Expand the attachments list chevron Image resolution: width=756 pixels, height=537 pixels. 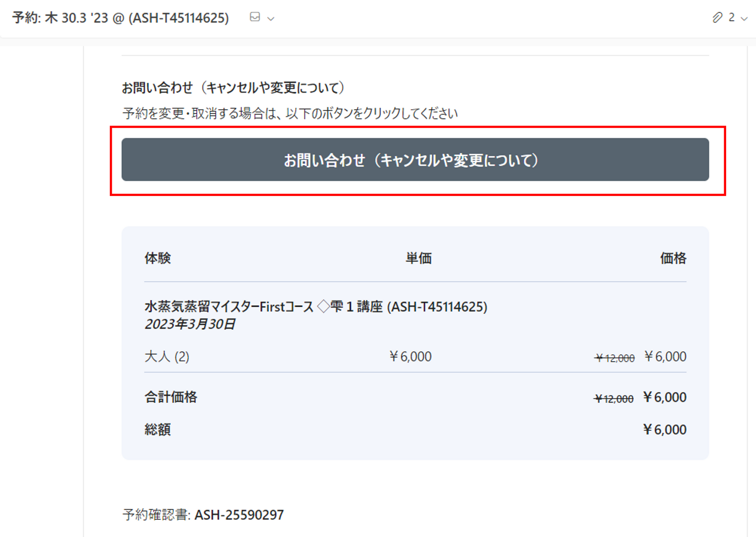pos(744,18)
